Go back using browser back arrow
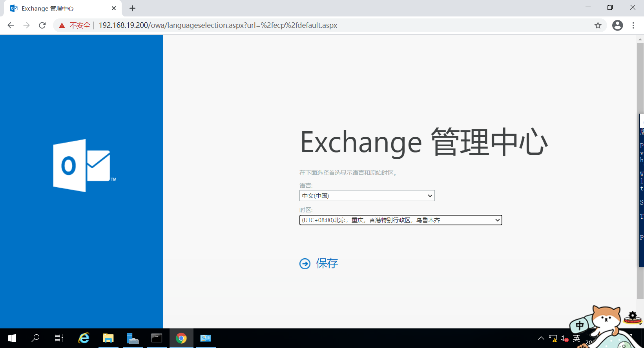 [x=11, y=25]
